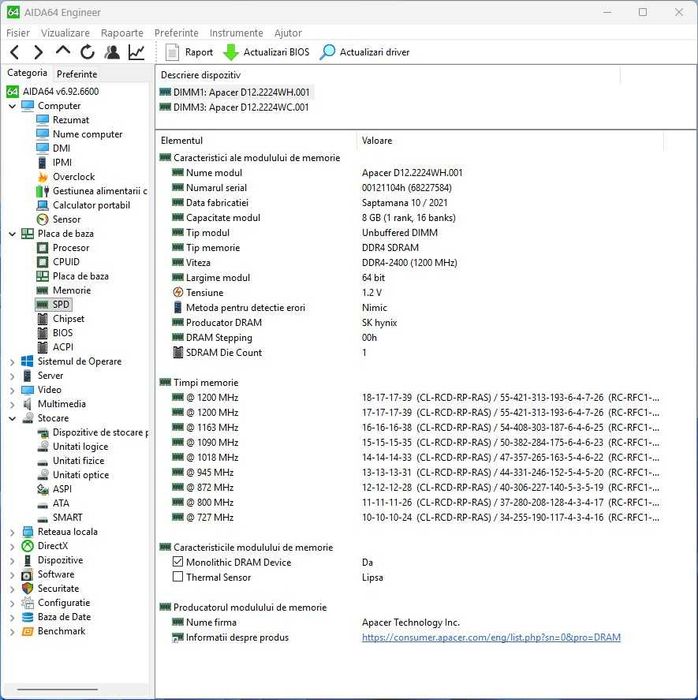Open the ATA storage item

[53, 504]
